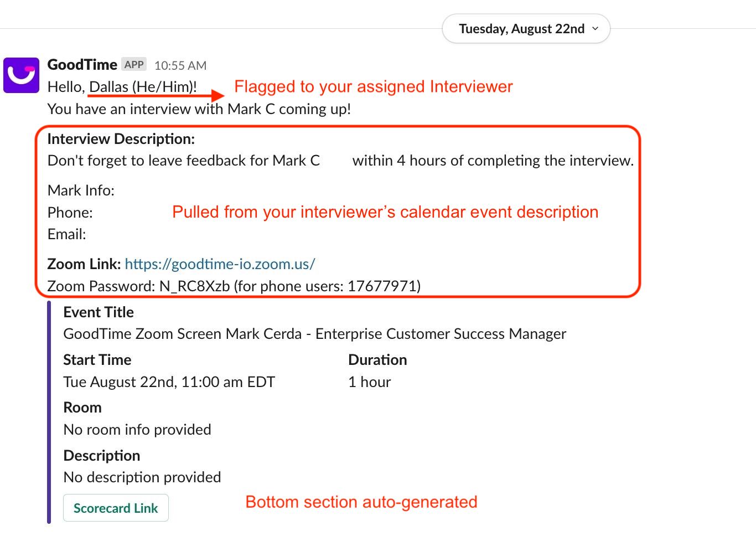Click "No room info provided" text
Viewport: 756px width, 536px height.
click(137, 430)
